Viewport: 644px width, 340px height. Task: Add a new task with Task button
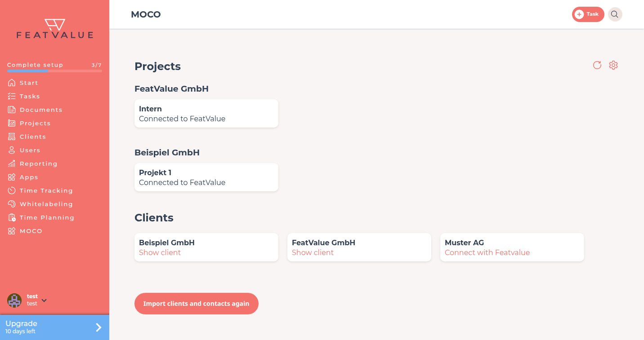(588, 14)
